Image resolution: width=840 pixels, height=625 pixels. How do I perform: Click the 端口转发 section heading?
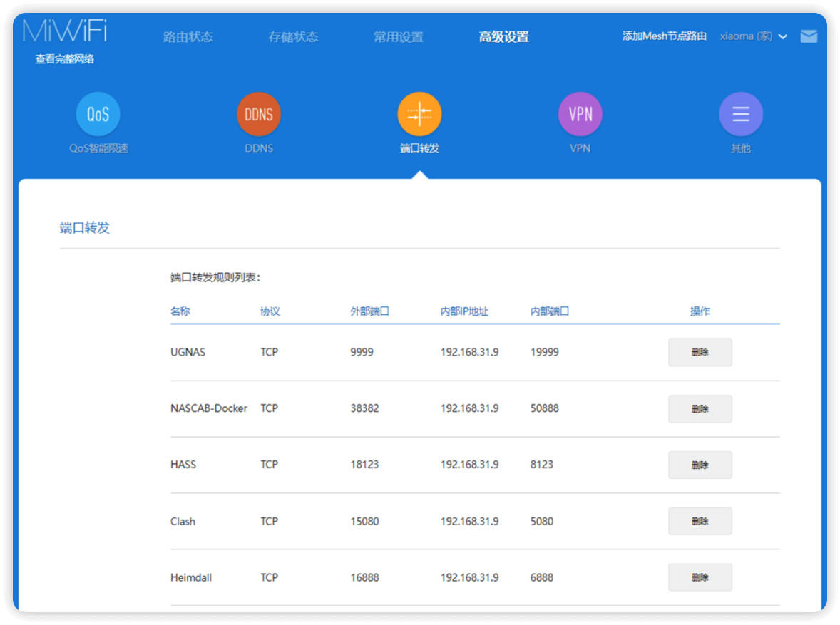[x=84, y=227]
